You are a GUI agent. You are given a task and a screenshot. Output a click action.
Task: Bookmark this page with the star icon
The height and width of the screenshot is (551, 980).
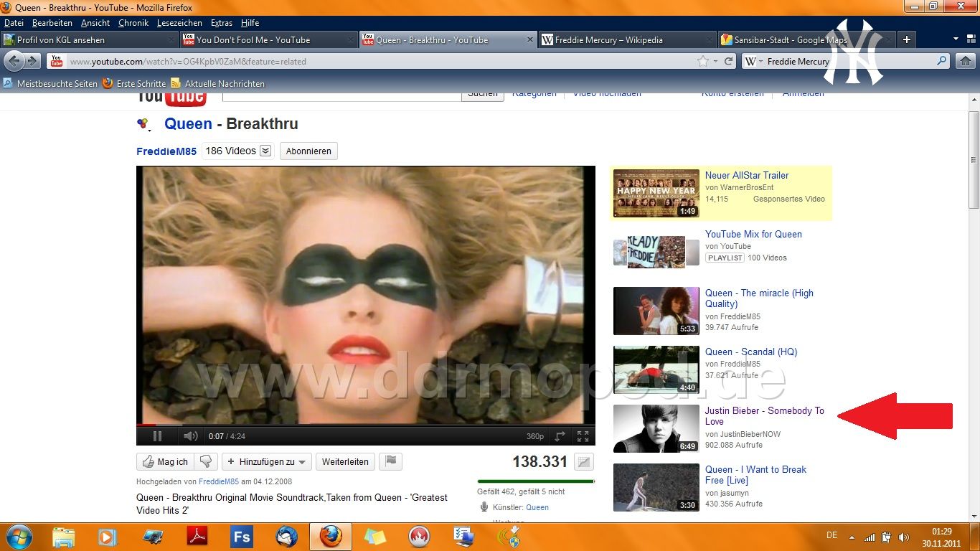pyautogui.click(x=703, y=62)
